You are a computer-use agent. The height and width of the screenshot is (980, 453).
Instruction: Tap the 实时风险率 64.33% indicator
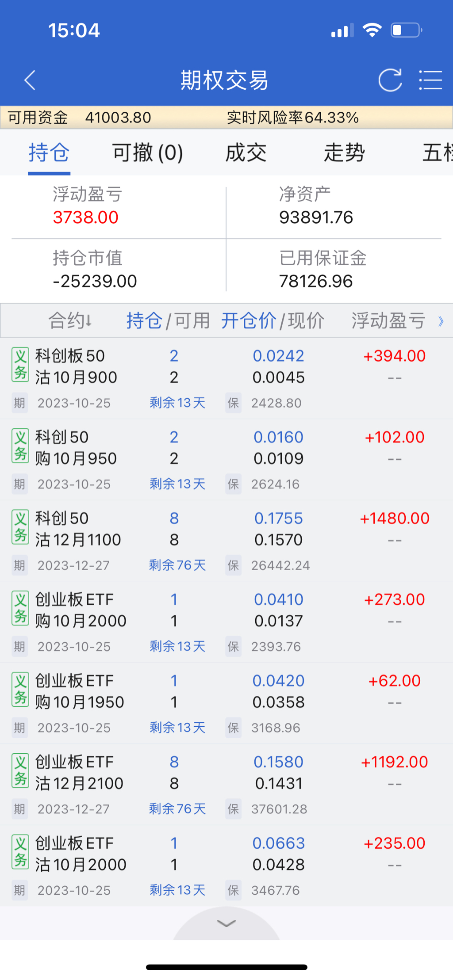292,118
